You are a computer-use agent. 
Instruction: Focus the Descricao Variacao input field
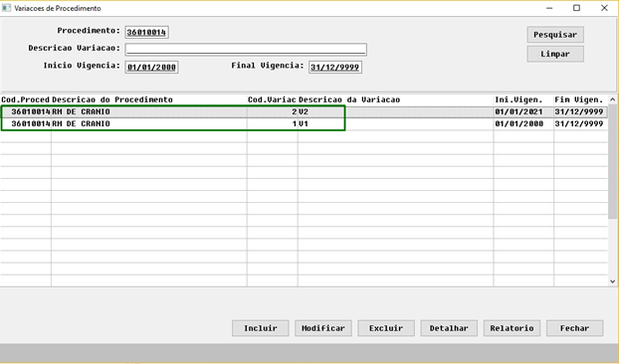(x=246, y=50)
